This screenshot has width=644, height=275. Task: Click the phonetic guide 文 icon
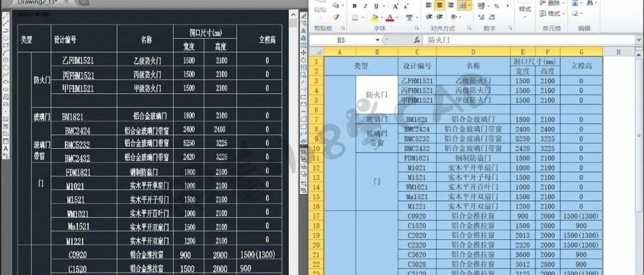coord(409,18)
